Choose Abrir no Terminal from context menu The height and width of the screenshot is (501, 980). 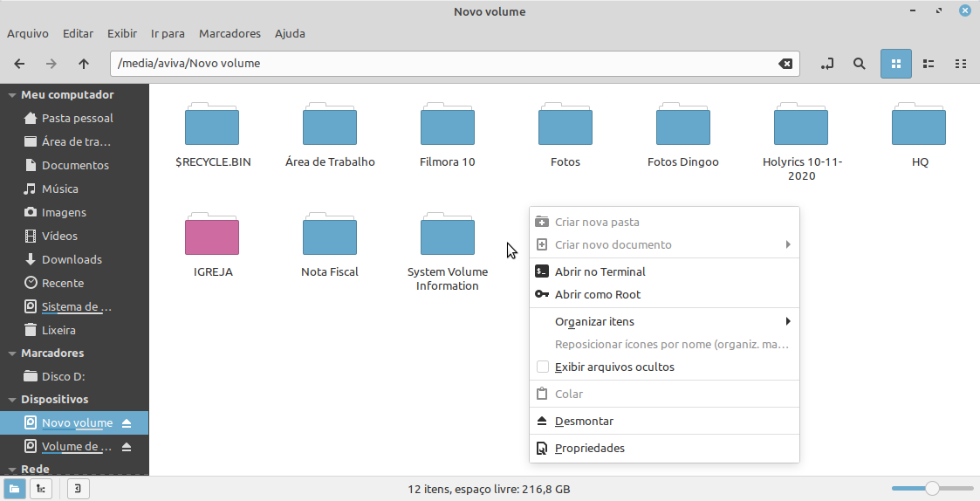point(664,272)
